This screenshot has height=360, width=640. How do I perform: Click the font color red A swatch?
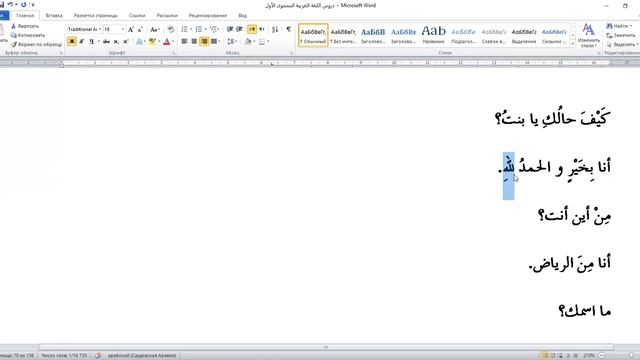(x=167, y=42)
